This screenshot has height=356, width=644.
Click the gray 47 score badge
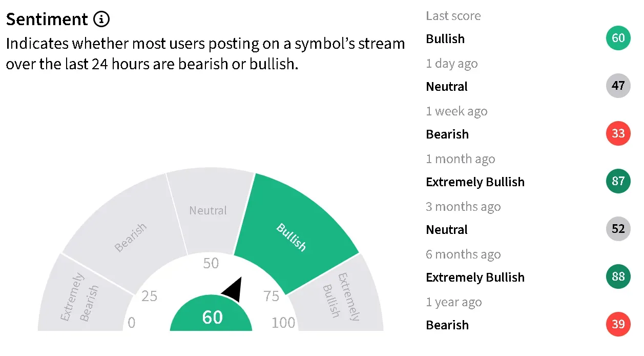[x=618, y=86]
